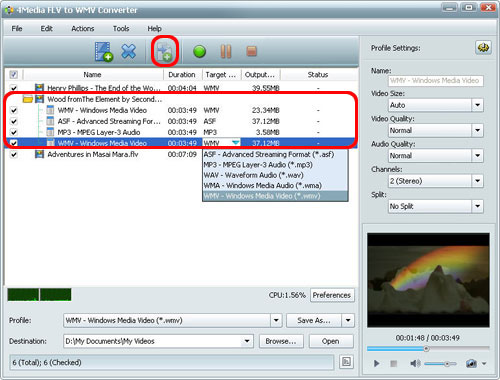500x380 pixels.
Task: Toggle checkbox for Adventures in Masai Mara.flv
Action: pyautogui.click(x=14, y=154)
